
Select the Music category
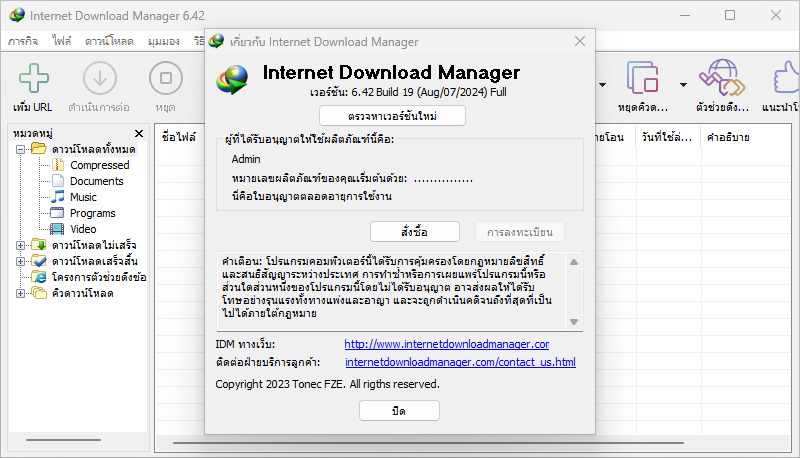[83, 197]
